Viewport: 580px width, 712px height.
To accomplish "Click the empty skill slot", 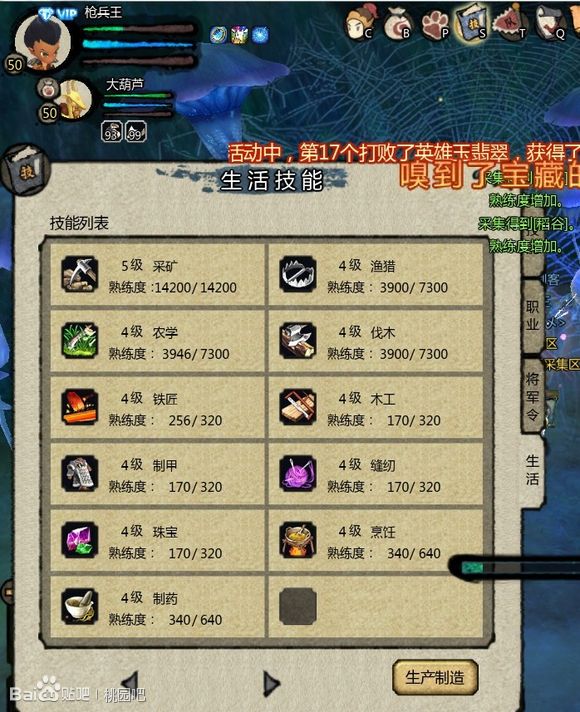I will tap(297, 607).
